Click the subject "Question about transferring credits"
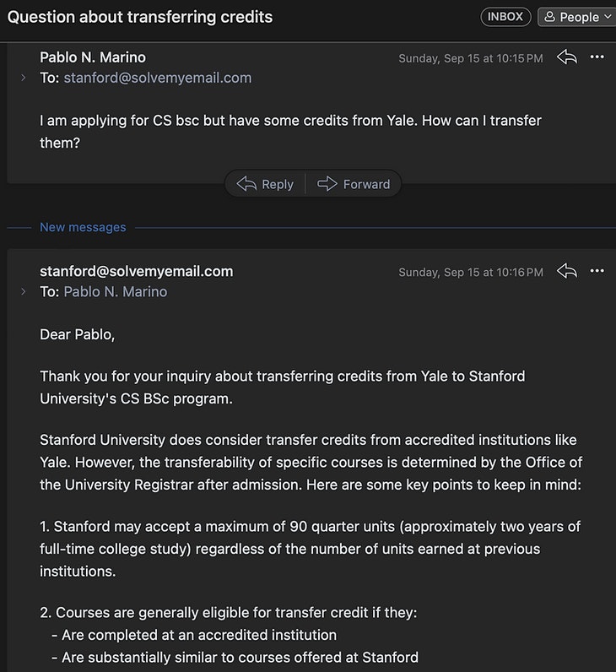 coord(140,17)
